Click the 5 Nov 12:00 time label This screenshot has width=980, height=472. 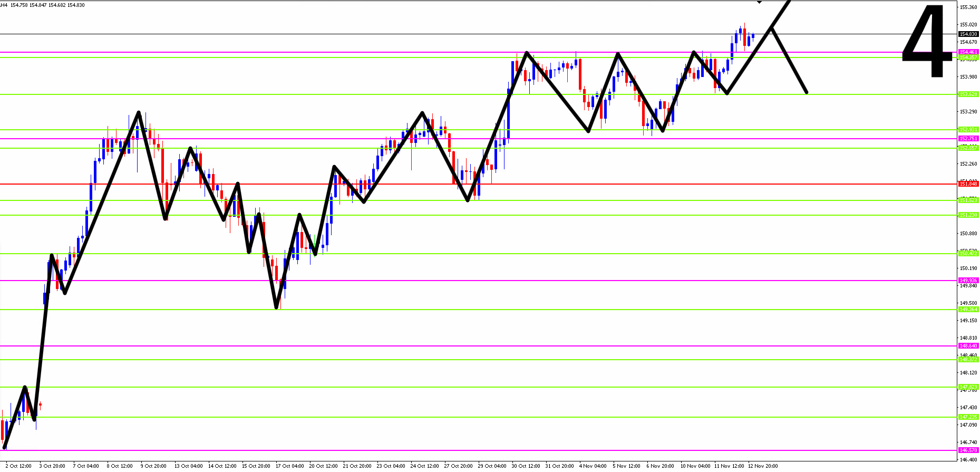coord(626,466)
